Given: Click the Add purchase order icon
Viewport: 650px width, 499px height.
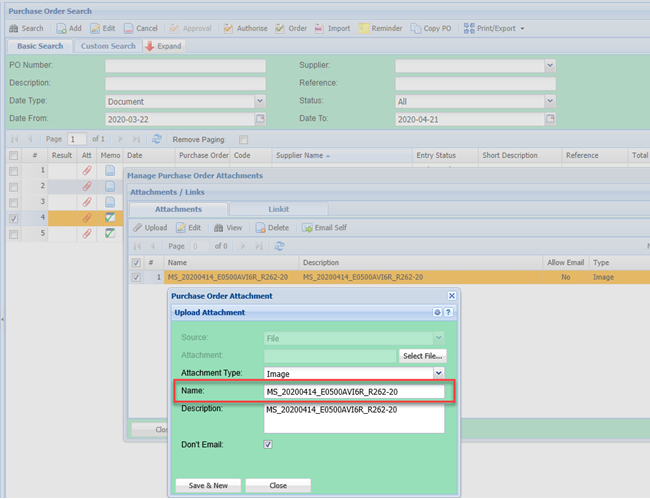Looking at the screenshot, I should point(61,28).
